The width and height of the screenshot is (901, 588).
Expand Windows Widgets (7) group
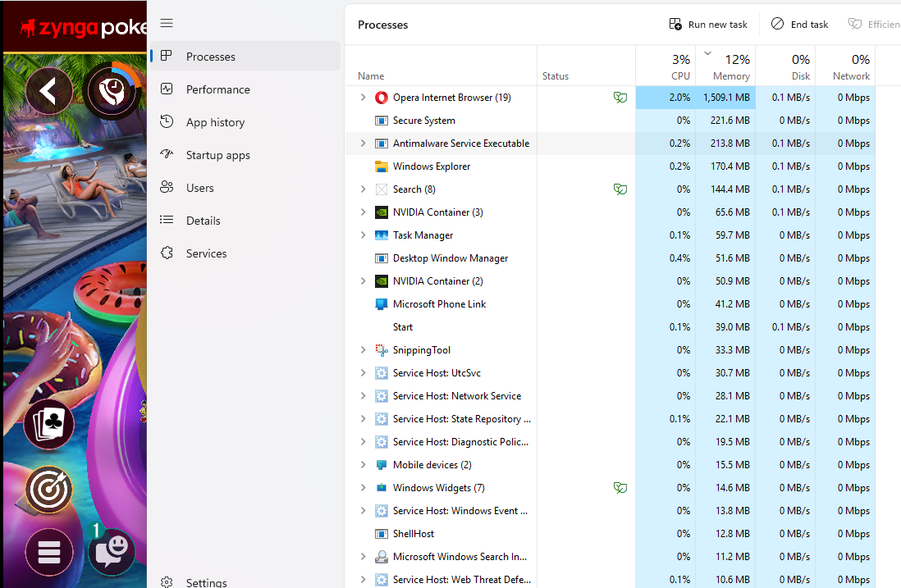click(363, 487)
